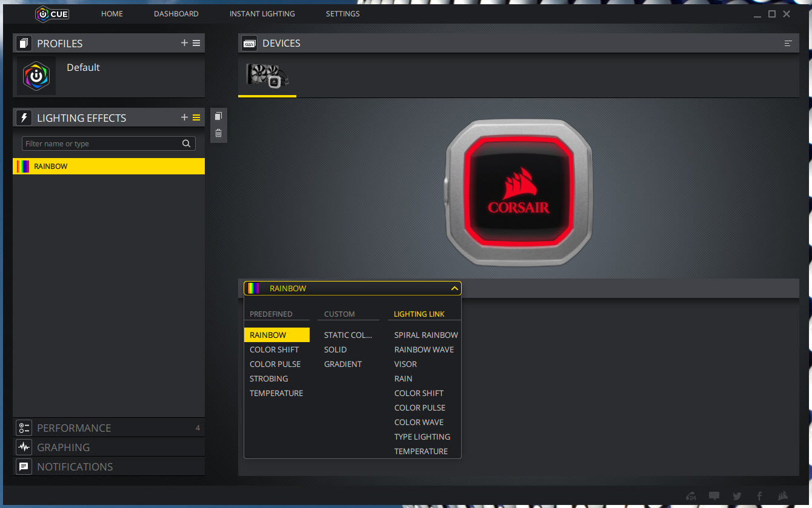Choose STATIC COL... custom effect
This screenshot has height=508, width=812.
pos(348,335)
